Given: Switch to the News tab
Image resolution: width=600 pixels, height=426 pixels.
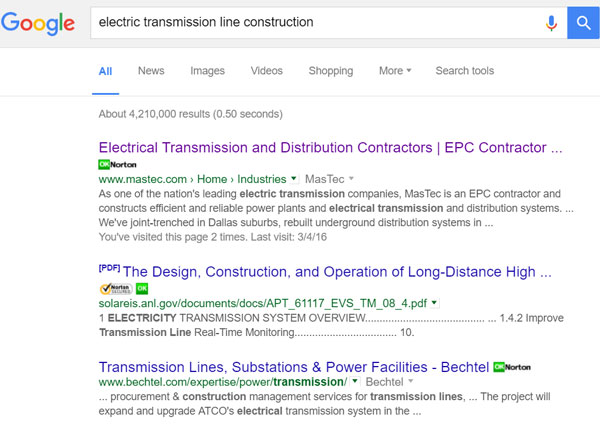Looking at the screenshot, I should tap(151, 71).
